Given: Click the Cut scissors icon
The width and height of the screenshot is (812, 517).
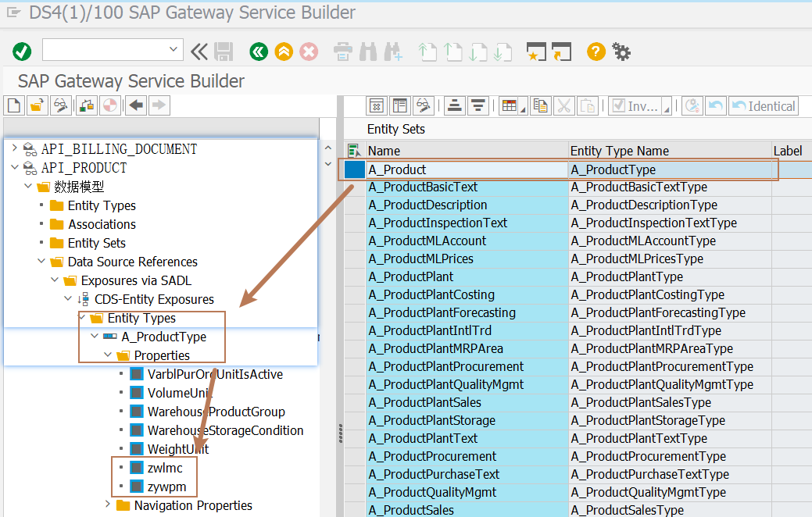Looking at the screenshot, I should (564, 106).
